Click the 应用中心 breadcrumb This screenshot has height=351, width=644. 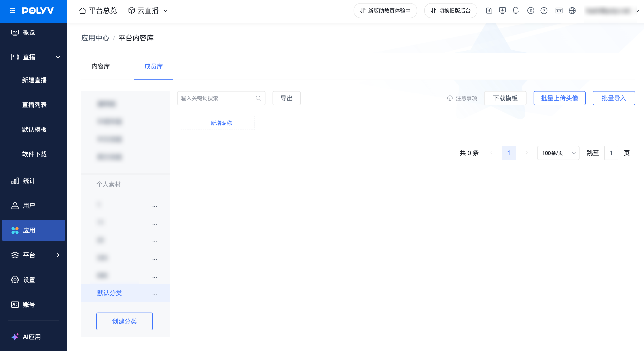click(95, 38)
